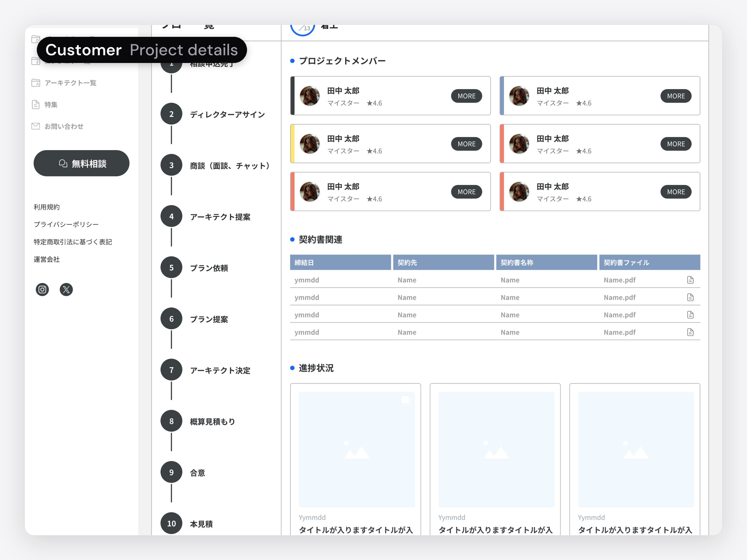
Task: Select step 4 circle アーキテクト提案
Action: point(172,216)
